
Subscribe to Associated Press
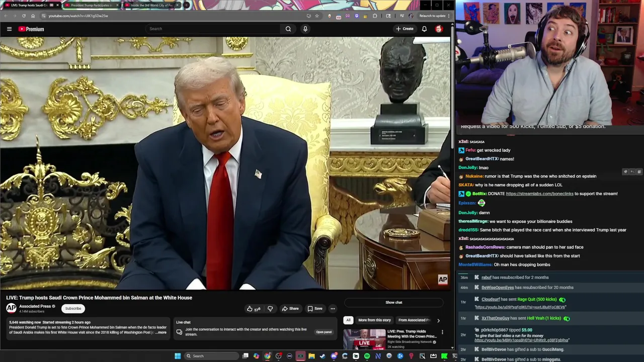click(x=73, y=308)
